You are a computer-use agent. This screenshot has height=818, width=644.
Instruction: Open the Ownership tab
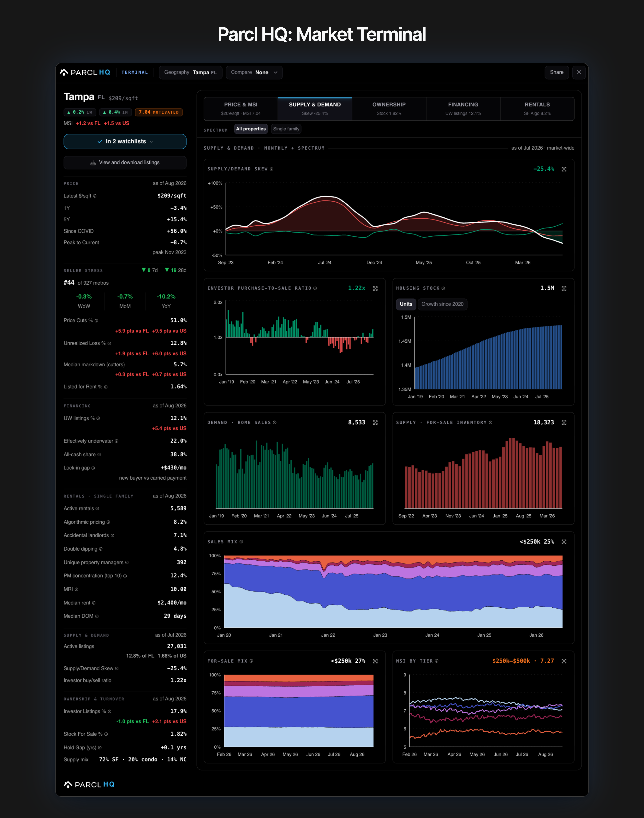click(x=389, y=109)
